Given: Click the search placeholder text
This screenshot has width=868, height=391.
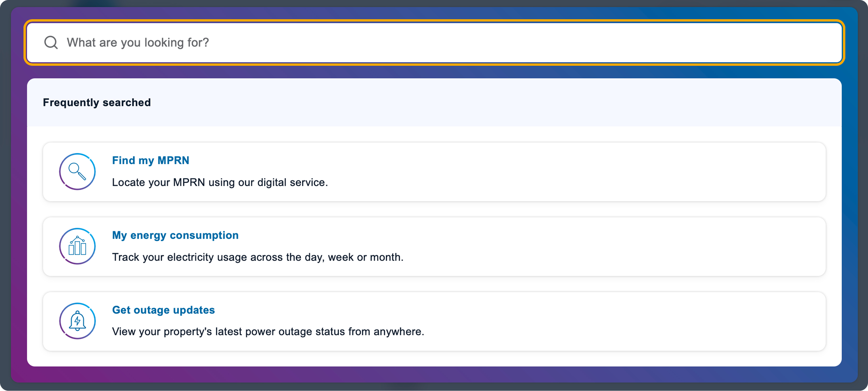Looking at the screenshot, I should click(137, 43).
